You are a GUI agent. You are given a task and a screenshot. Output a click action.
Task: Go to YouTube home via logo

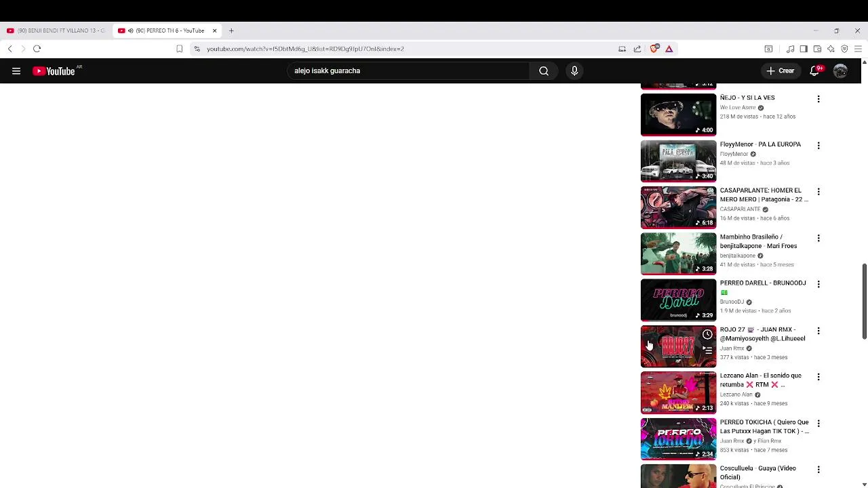point(54,70)
